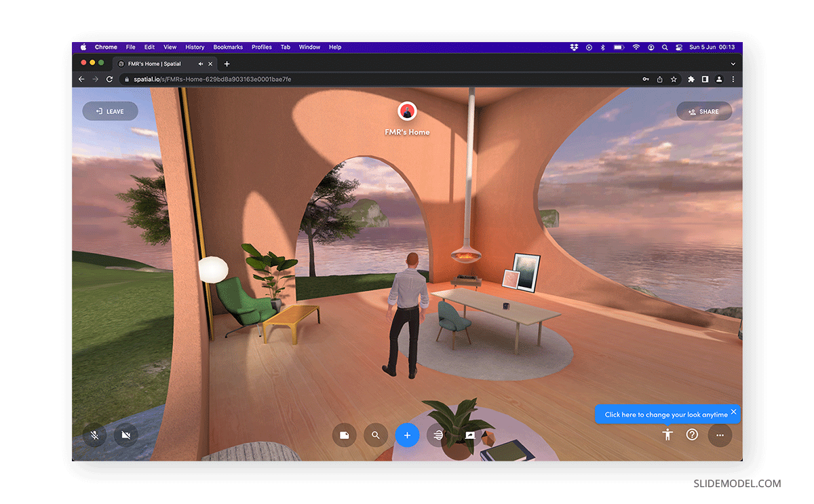This screenshot has width=814, height=504.
Task: Open Chrome three-dot menu
Action: pyautogui.click(x=733, y=79)
